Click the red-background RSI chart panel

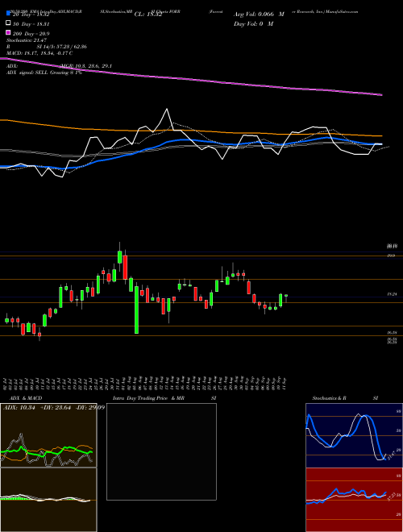[354, 500]
